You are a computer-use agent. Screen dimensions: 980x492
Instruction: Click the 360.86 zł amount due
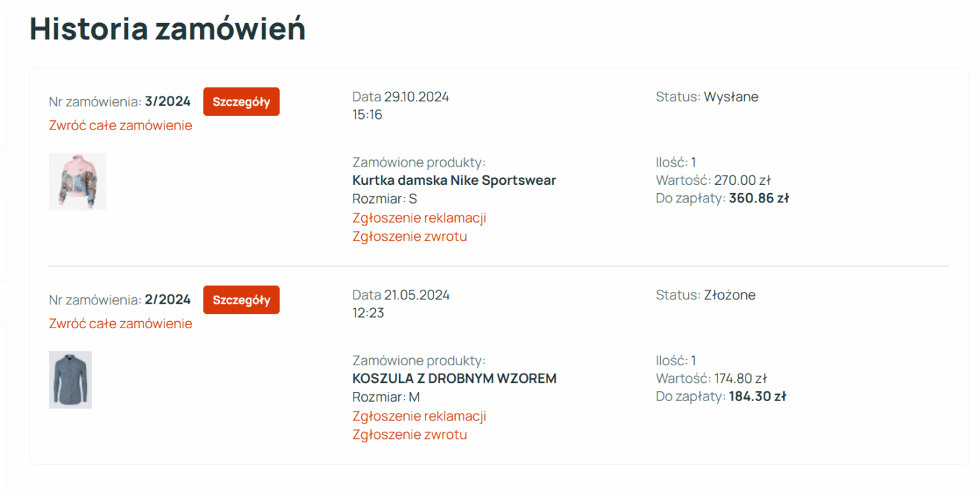758,198
